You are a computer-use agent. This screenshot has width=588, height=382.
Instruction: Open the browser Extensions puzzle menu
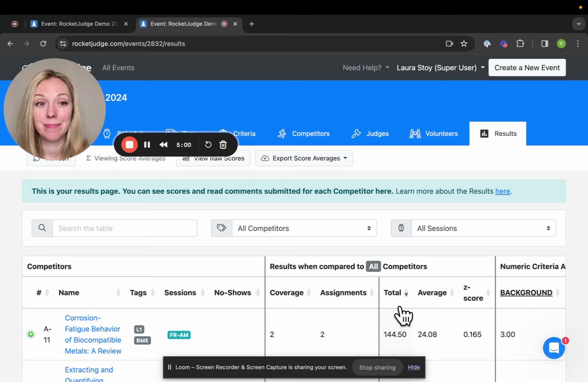tap(520, 44)
